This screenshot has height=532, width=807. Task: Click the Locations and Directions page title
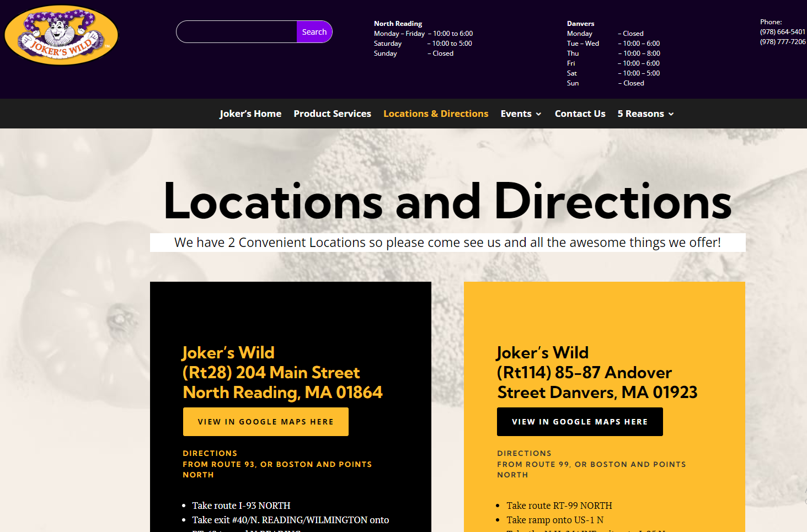pyautogui.click(x=447, y=201)
